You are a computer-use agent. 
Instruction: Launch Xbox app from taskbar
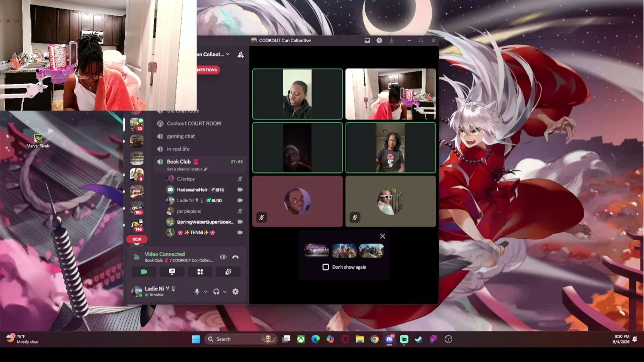pos(301,339)
